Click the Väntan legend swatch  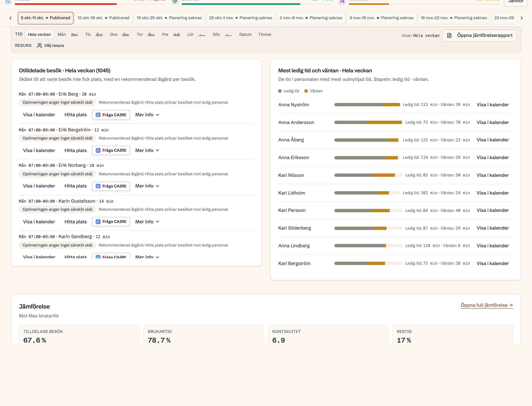coord(306,91)
